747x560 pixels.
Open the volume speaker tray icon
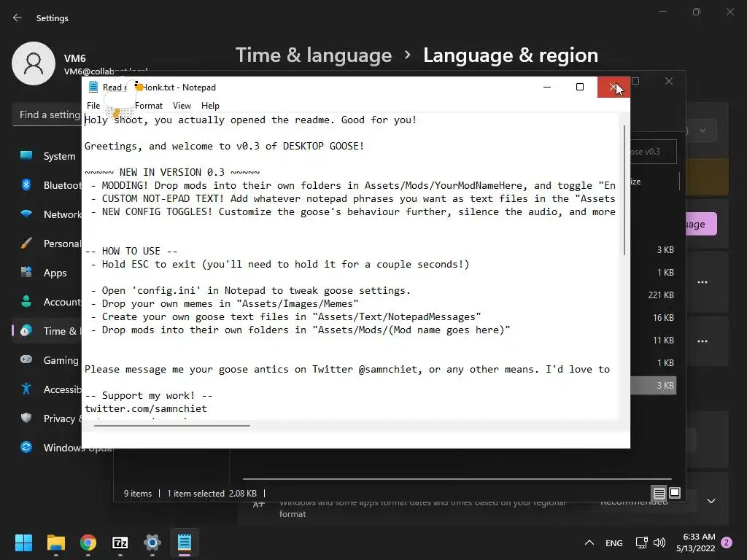coord(659,542)
